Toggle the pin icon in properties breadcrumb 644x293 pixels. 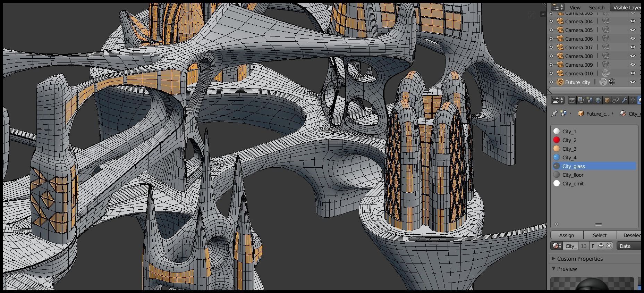554,114
